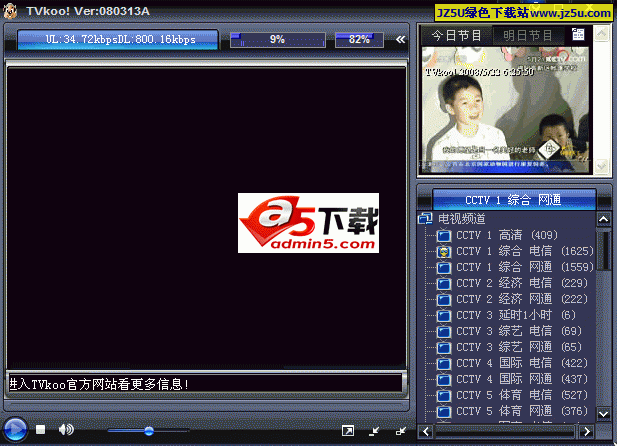Select channel CCTV 2 经济 网通 (222)
This screenshot has height=446, width=617.
tap(522, 299)
